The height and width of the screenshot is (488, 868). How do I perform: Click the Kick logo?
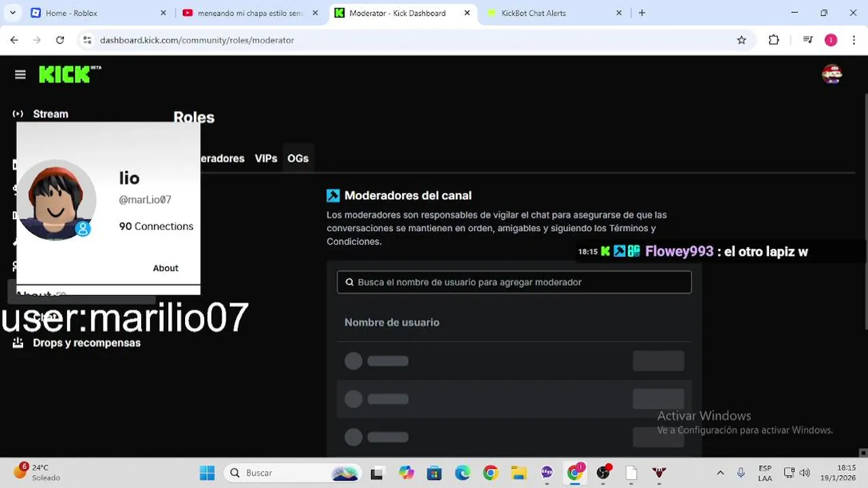[70, 74]
